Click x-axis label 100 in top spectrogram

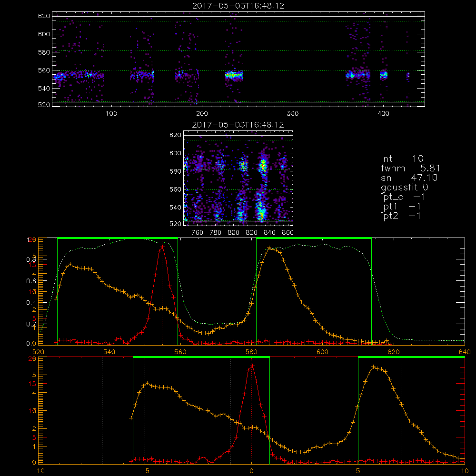tap(111, 113)
